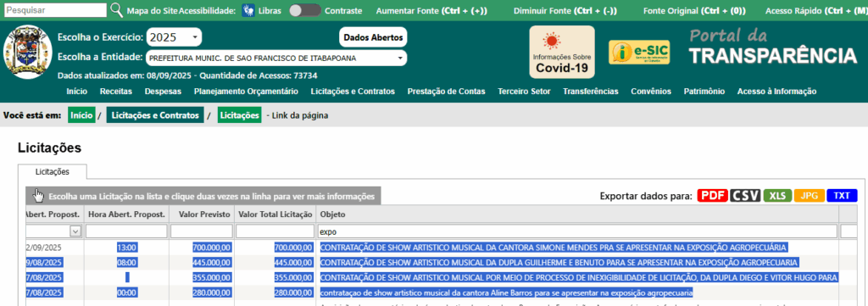Open the Planejamento Orçamentário menu
Image resolution: width=868 pixels, height=306 pixels.
point(247,92)
